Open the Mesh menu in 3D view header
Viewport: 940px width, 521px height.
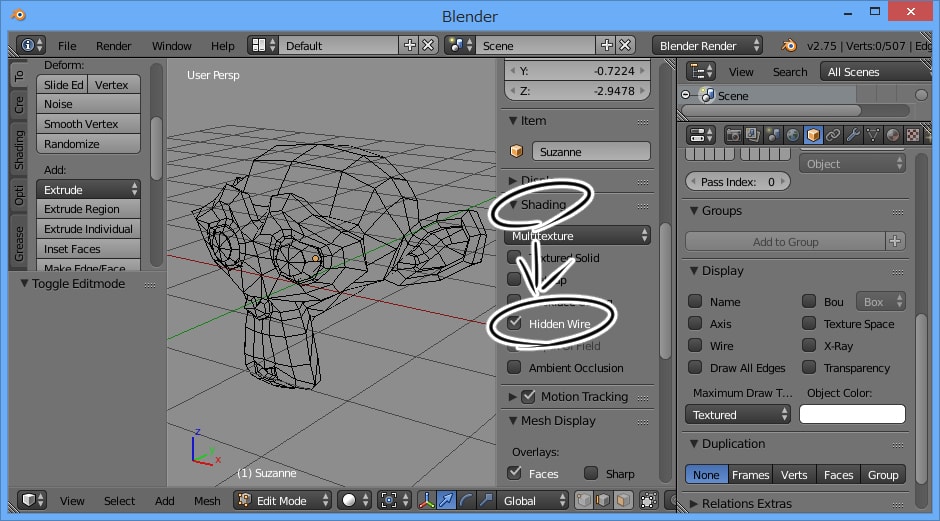pos(207,501)
